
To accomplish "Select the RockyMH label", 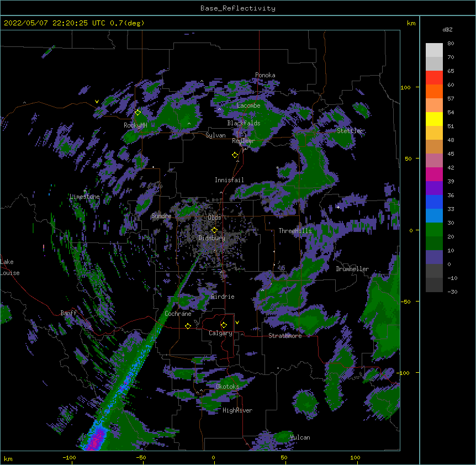I will click(x=135, y=125).
